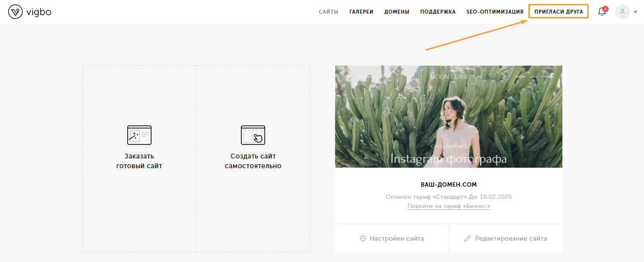
Task: Expand the account dropdown arrow
Action: coord(636,12)
